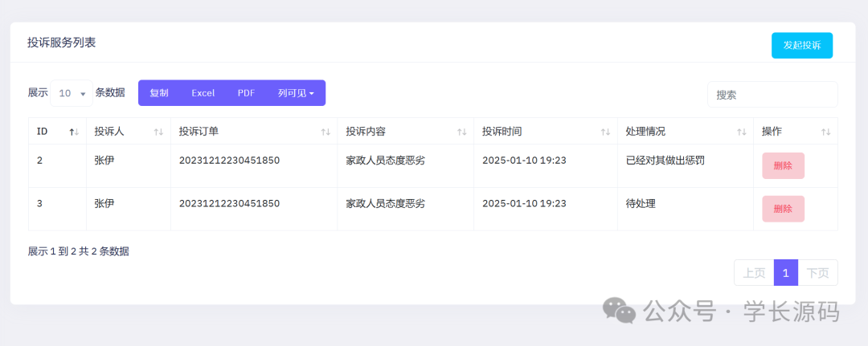Click the 展示 1 到 2 共 2 条数据 summary text
The height and width of the screenshot is (346, 868).
pyautogui.click(x=78, y=251)
